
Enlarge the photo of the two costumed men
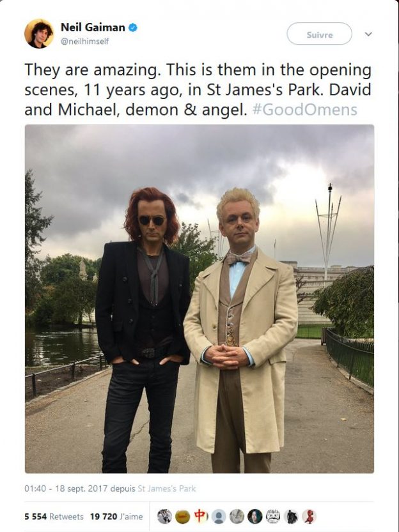[199, 299]
